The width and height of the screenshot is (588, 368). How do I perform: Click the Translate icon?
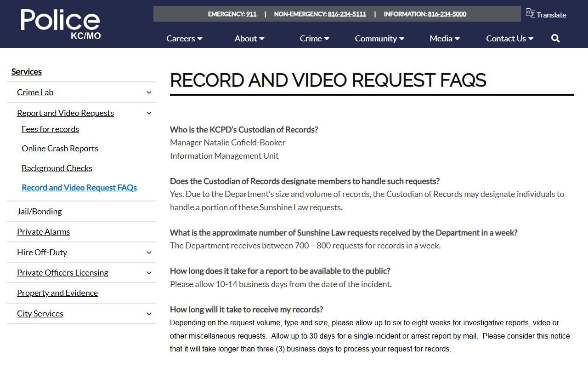point(531,13)
